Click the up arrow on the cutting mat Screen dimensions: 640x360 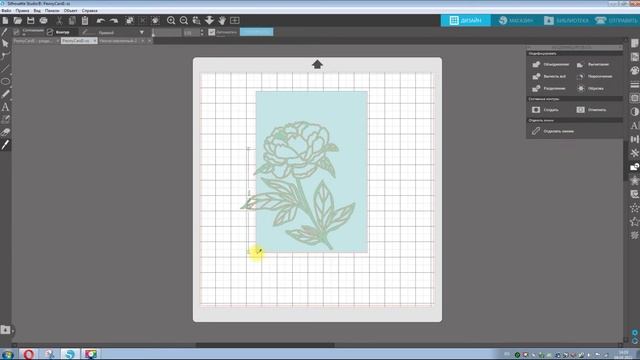tap(317, 64)
